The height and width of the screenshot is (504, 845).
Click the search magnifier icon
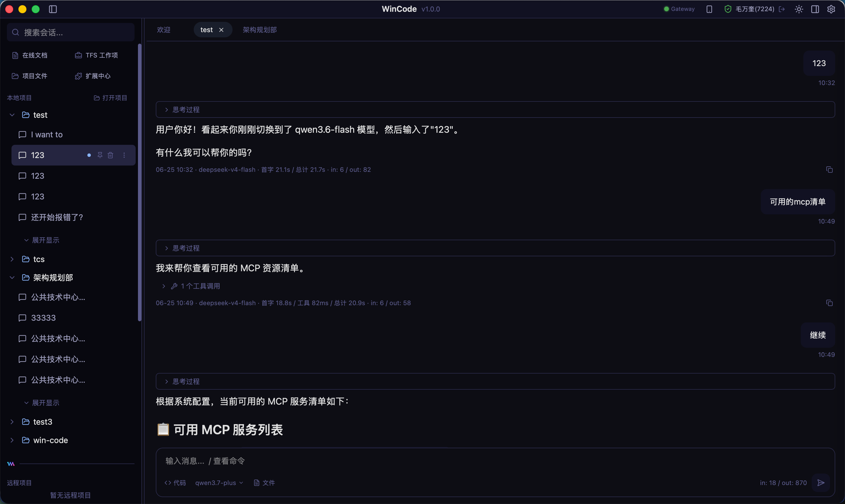point(15,32)
